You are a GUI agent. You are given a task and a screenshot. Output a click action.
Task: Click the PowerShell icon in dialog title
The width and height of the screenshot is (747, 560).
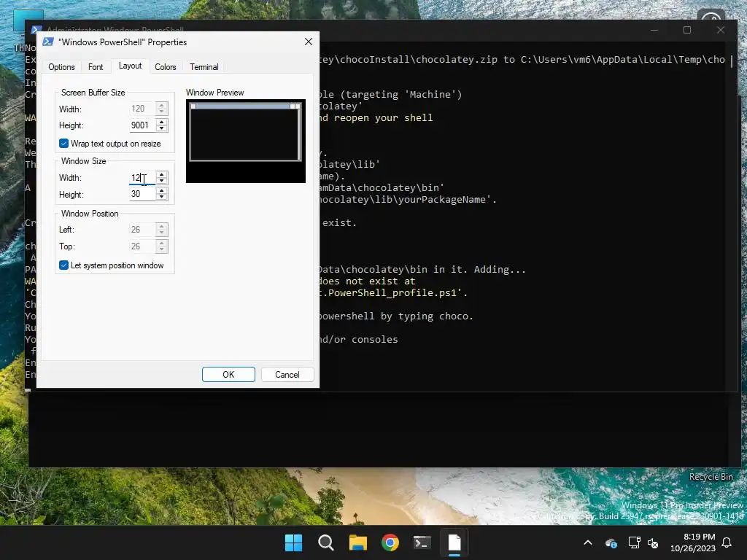[x=48, y=42]
